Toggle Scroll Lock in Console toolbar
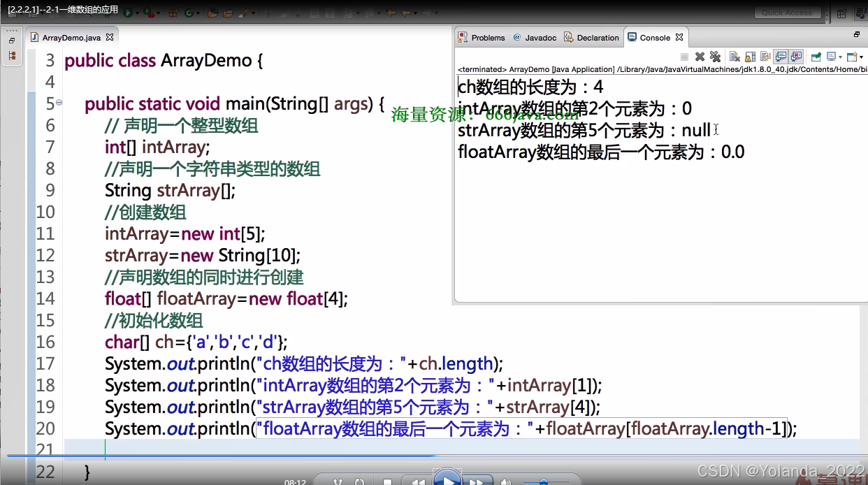 tap(750, 57)
